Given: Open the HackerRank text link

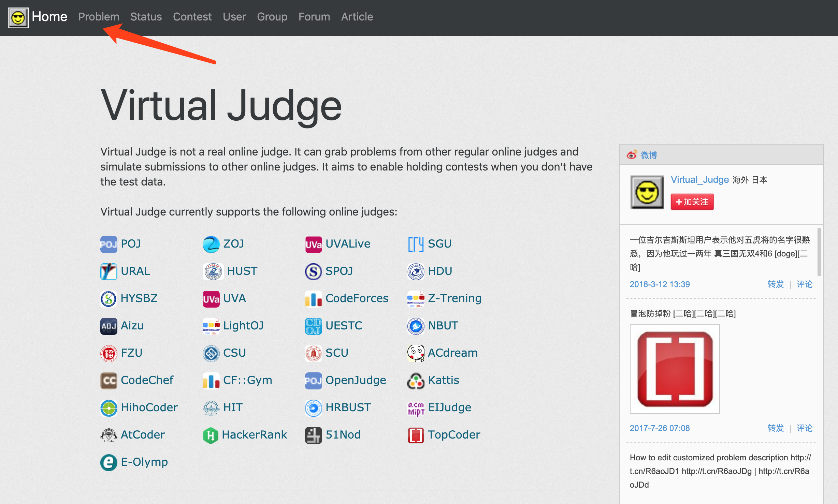Looking at the screenshot, I should tap(255, 434).
